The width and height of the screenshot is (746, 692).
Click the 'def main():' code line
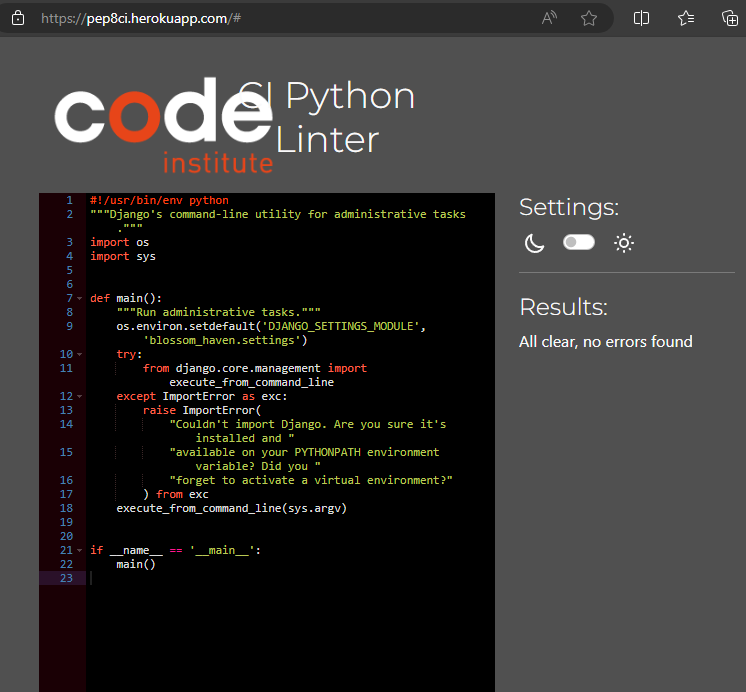point(126,298)
